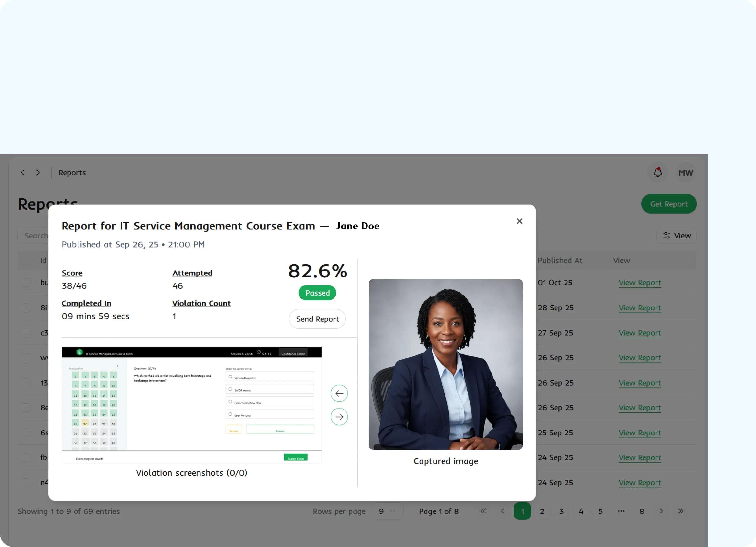This screenshot has width=756, height=547.
Task: Jump to first page double-chevron
Action: [483, 511]
